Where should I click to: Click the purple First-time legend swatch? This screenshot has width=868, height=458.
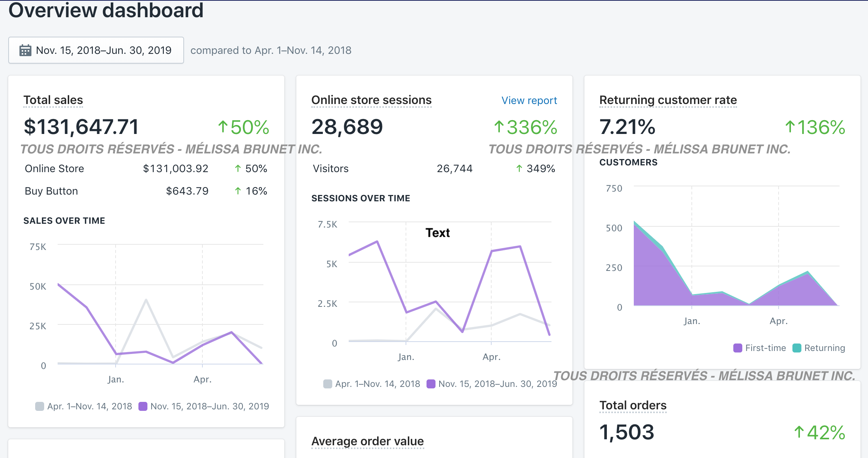(737, 348)
